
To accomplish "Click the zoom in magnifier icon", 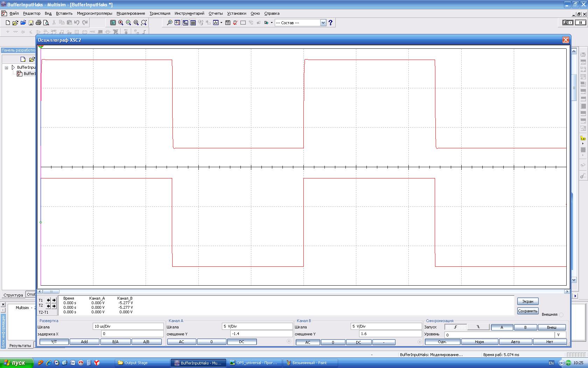I will (121, 23).
